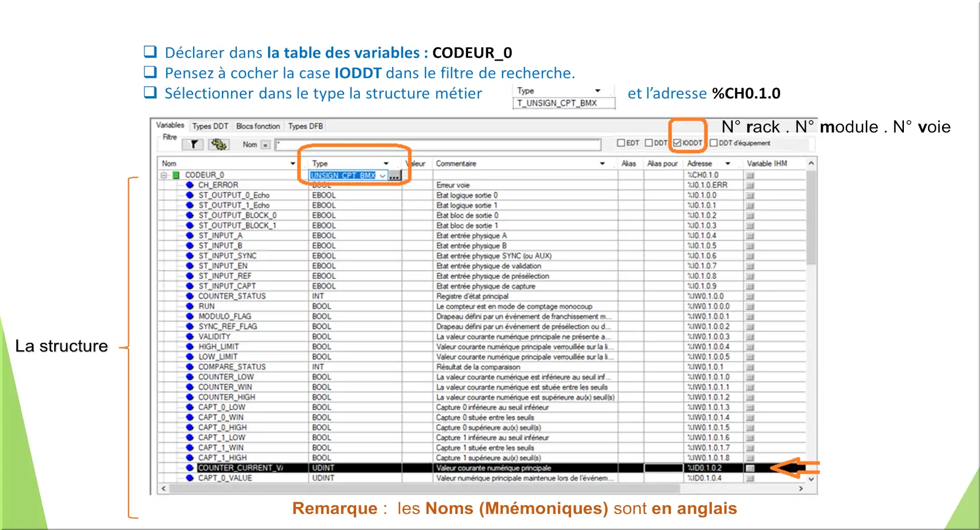Expand the UNSIGN_CPT_BMX type combo box
The height and width of the screenshot is (530, 980).
coord(382,176)
